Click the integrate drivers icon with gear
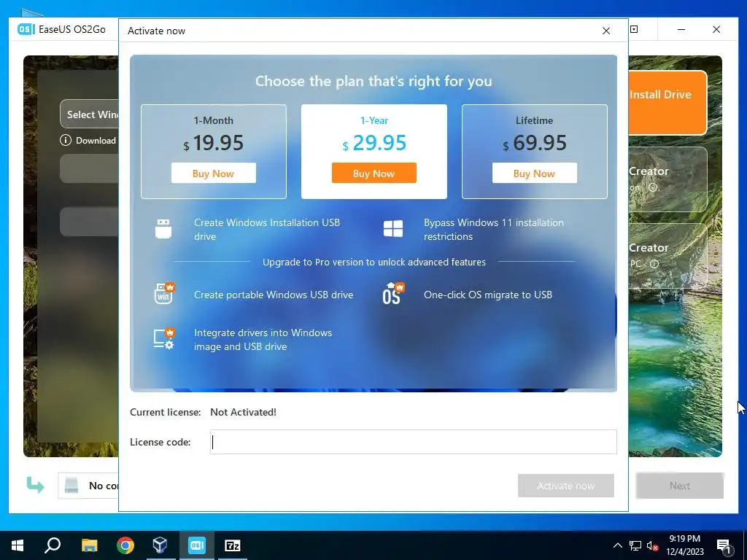Image resolution: width=747 pixels, height=560 pixels. (x=164, y=339)
